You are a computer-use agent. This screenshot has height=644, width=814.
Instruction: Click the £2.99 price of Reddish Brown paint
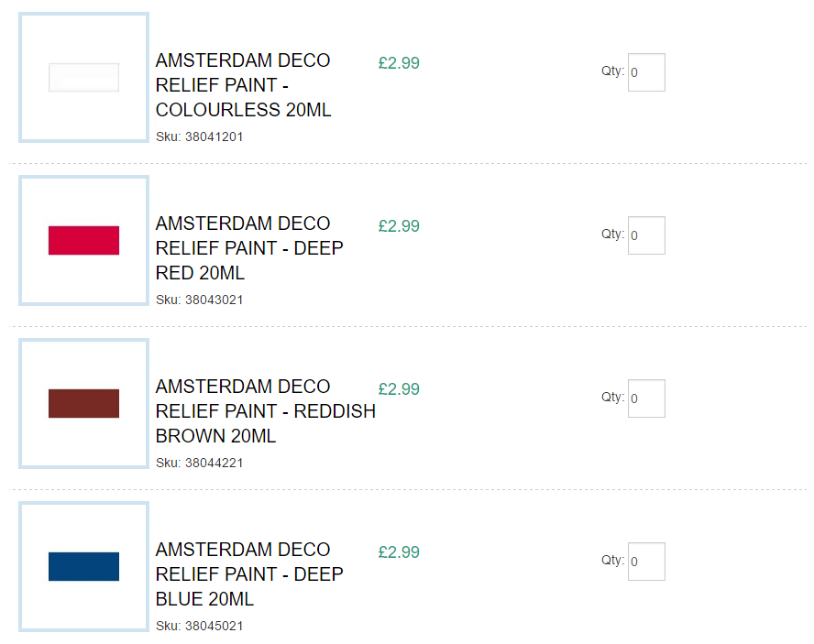click(x=399, y=389)
